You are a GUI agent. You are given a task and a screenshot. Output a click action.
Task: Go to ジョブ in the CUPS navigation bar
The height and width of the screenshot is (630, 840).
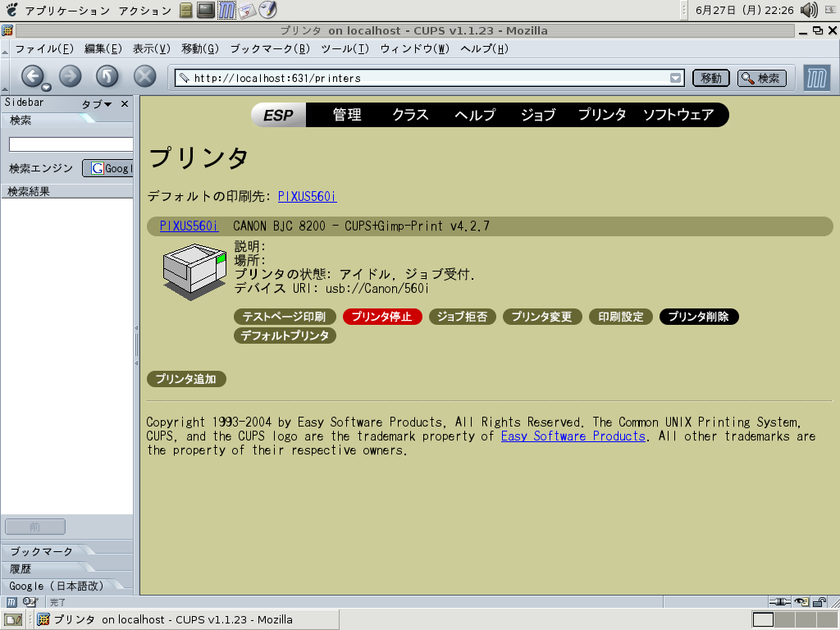tap(538, 115)
